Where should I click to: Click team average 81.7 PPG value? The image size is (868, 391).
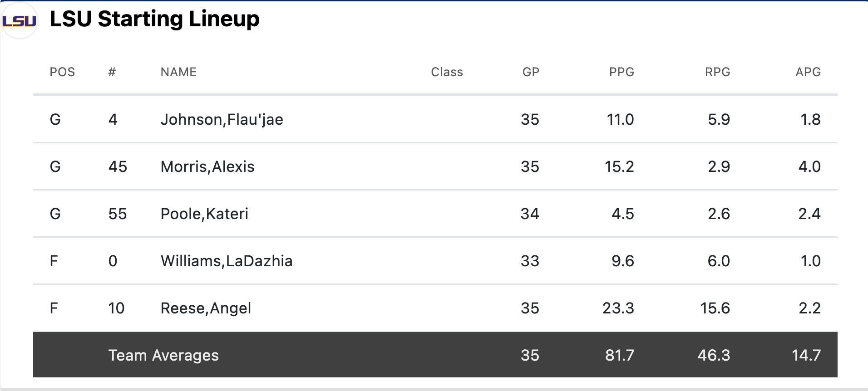coord(619,355)
